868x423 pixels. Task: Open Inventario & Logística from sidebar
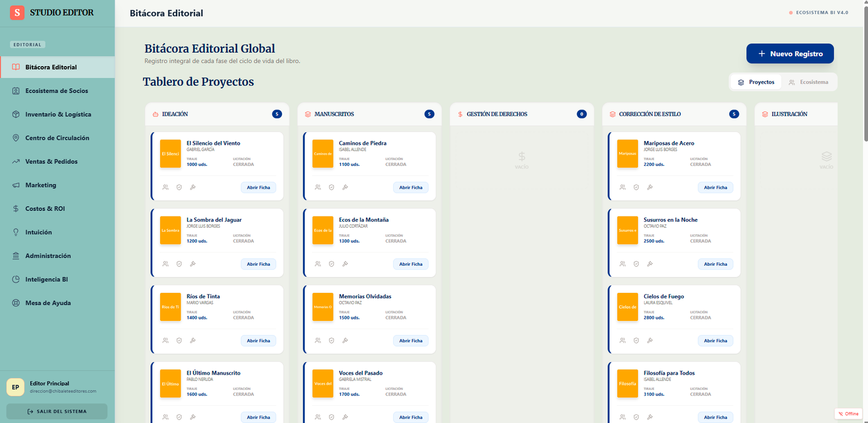pyautogui.click(x=58, y=114)
